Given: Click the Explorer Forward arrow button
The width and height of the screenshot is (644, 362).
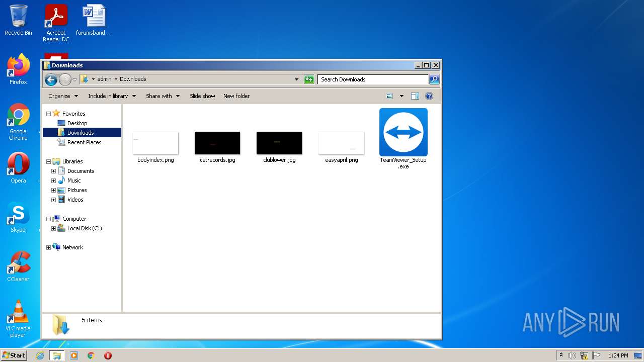Looking at the screenshot, I should [65, 79].
